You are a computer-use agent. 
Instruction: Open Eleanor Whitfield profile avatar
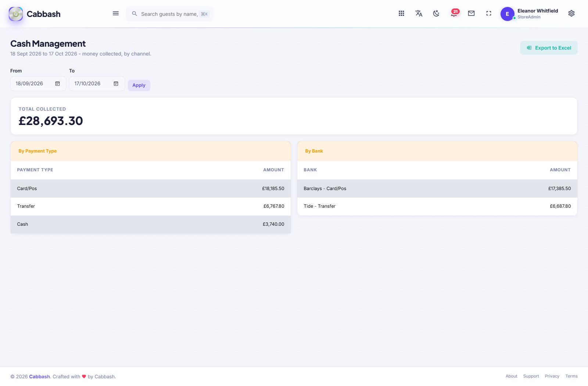[507, 14]
